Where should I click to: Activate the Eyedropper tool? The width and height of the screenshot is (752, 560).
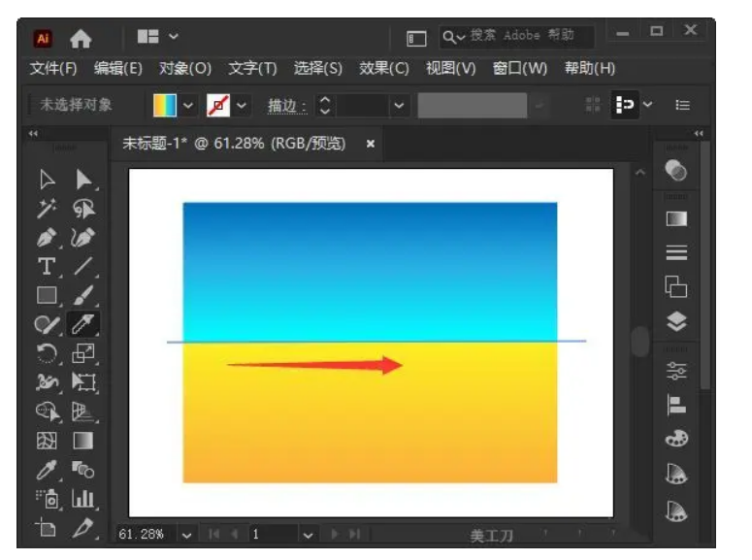click(x=47, y=471)
